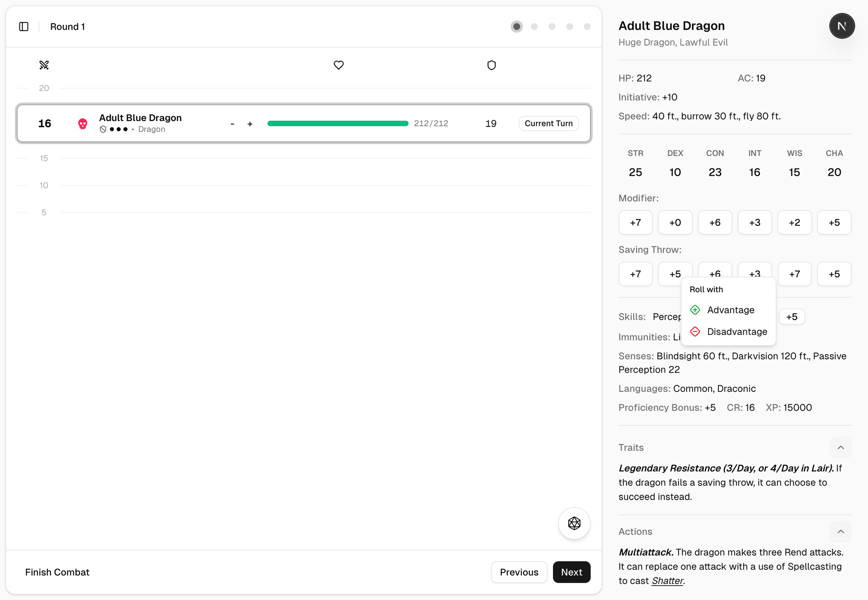Click the dragon's green health bar
Screen dimensions: 868x600
click(x=338, y=123)
